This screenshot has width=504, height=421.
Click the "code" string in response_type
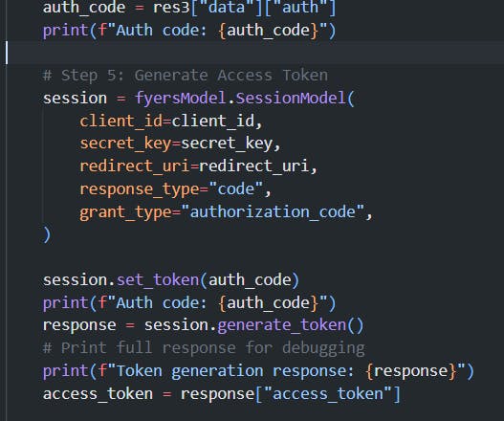pyautogui.click(x=236, y=188)
